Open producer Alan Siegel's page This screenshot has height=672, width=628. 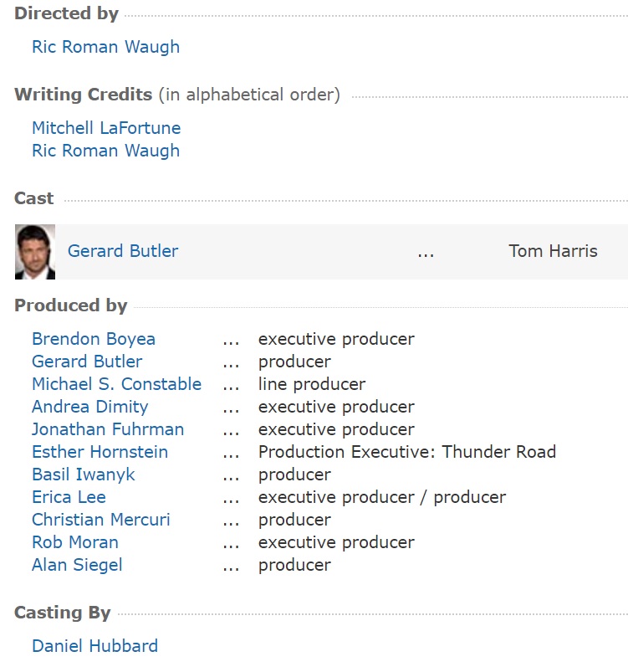[x=77, y=565]
